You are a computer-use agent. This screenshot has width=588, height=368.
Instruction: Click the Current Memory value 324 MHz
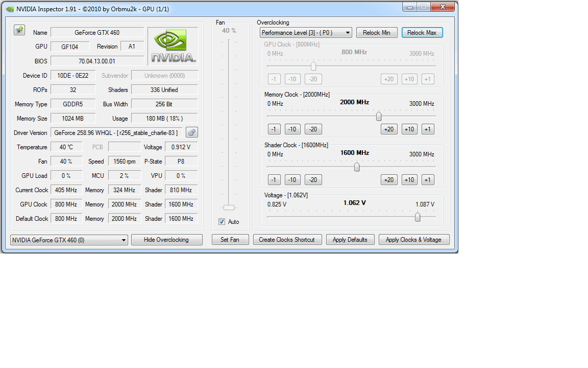[125, 190]
